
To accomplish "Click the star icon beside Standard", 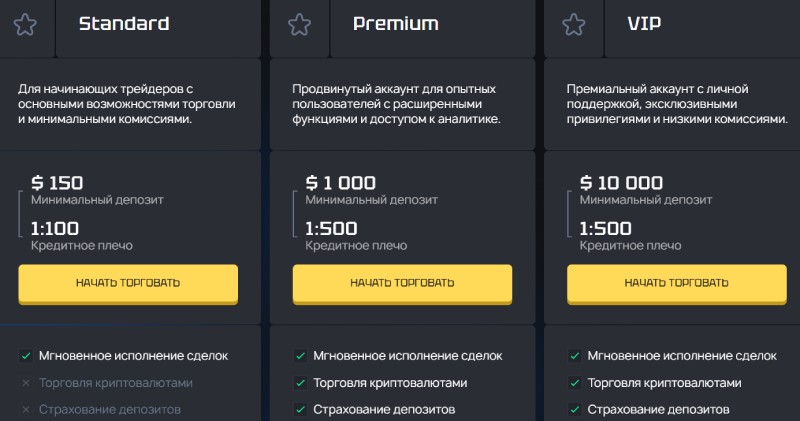I will tap(25, 25).
